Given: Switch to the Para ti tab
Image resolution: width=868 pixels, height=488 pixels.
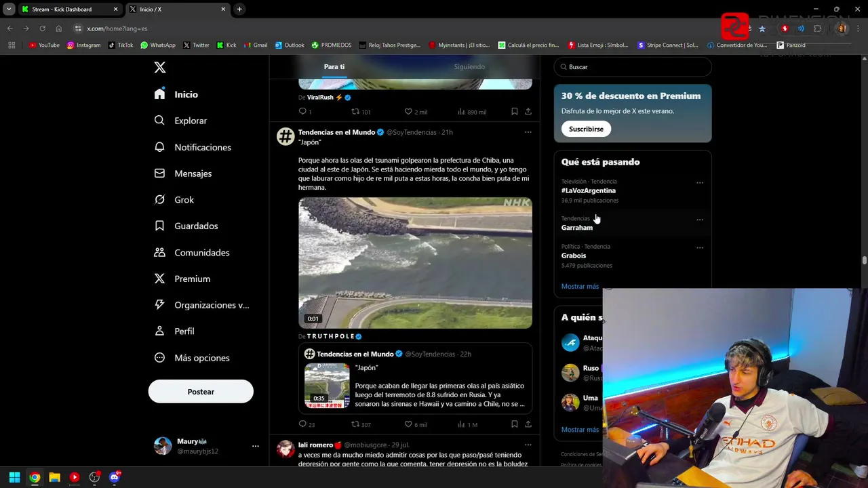Looking at the screenshot, I should coord(334,66).
